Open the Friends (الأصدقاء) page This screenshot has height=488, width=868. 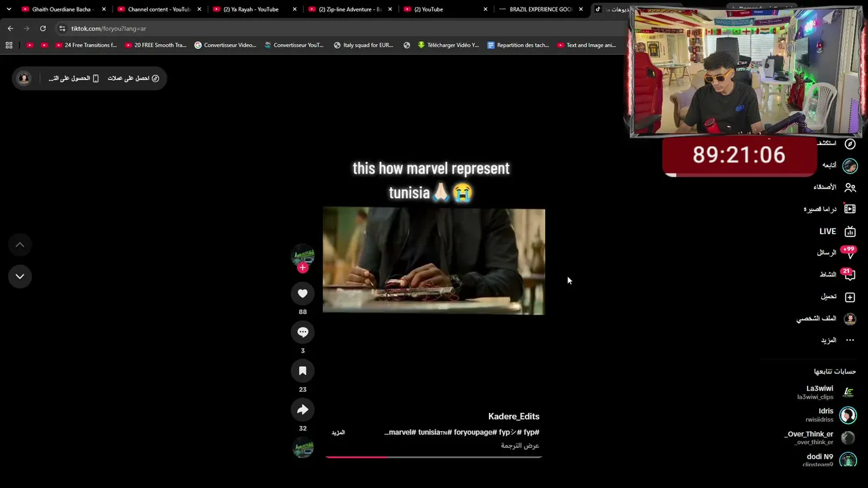835,187
